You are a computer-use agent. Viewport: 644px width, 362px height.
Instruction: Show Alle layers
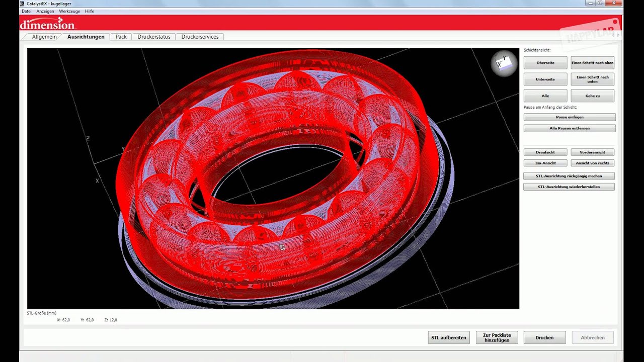[545, 96]
